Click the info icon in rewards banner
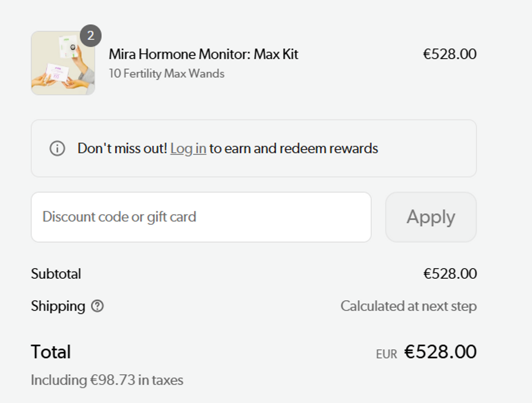Screen dimensions: 532x403 point(57,149)
